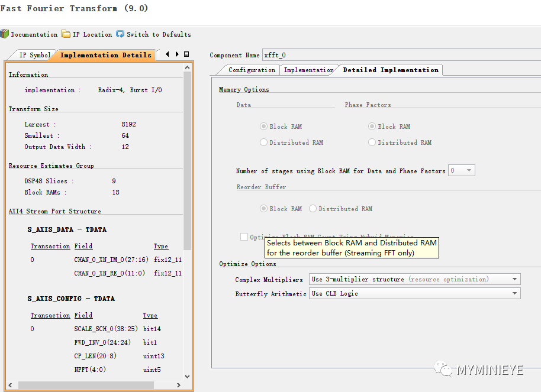Select Reorder Buffer Distributed RAM option
Image resolution: width=541 pixels, height=392 pixels.
coord(313,209)
